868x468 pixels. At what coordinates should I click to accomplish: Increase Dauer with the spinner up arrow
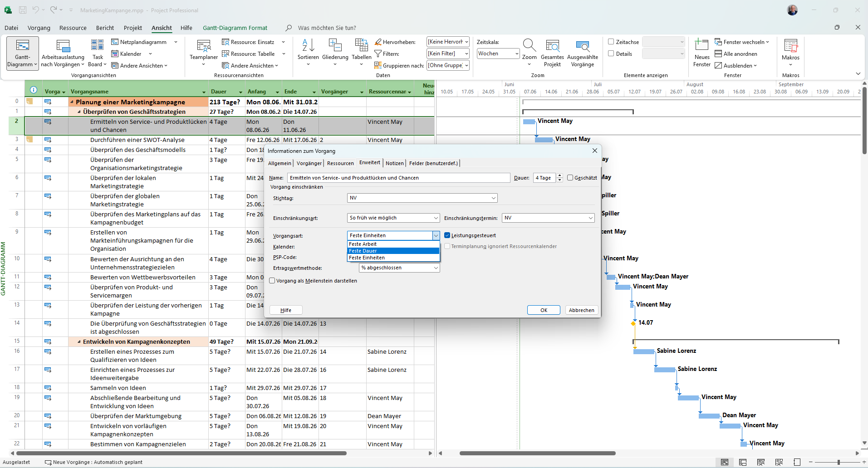click(x=559, y=175)
